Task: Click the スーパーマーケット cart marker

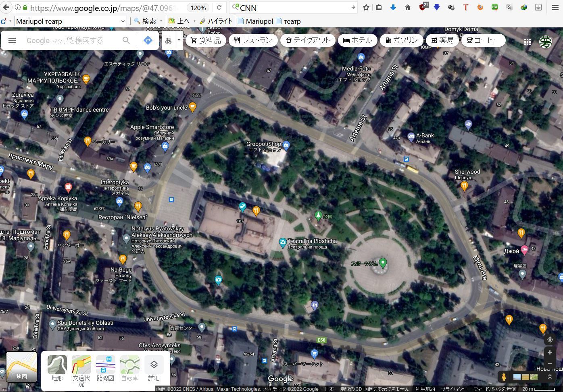Action: point(314,354)
